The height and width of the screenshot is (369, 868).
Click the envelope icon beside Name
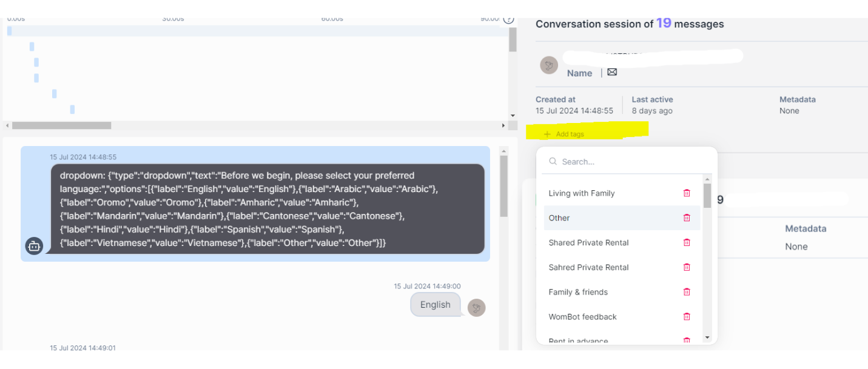(612, 72)
